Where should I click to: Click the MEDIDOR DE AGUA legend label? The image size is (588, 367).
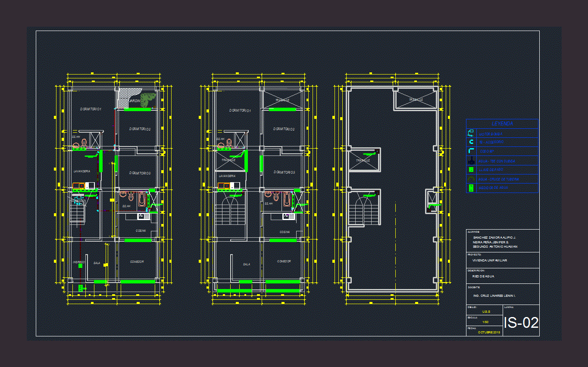(493, 188)
